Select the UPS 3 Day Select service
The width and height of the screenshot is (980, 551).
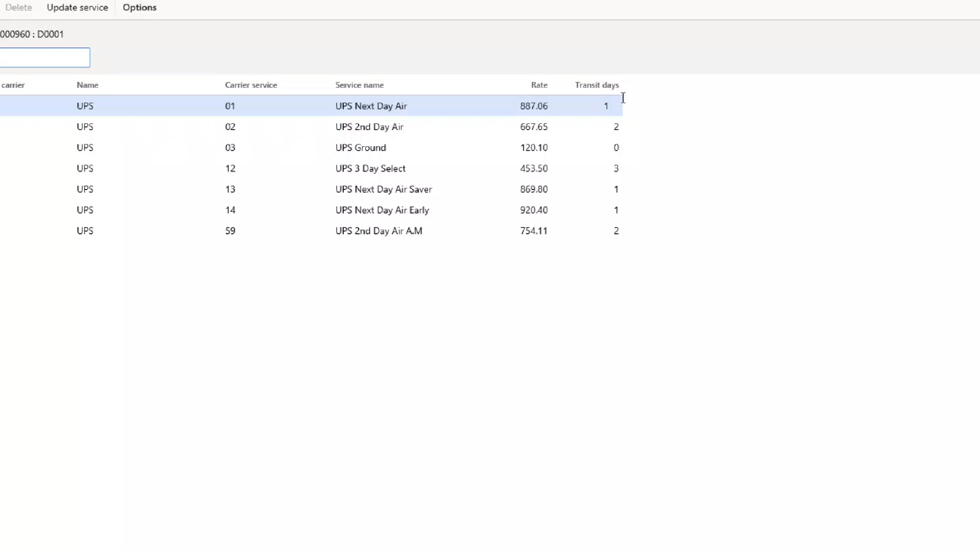371,168
